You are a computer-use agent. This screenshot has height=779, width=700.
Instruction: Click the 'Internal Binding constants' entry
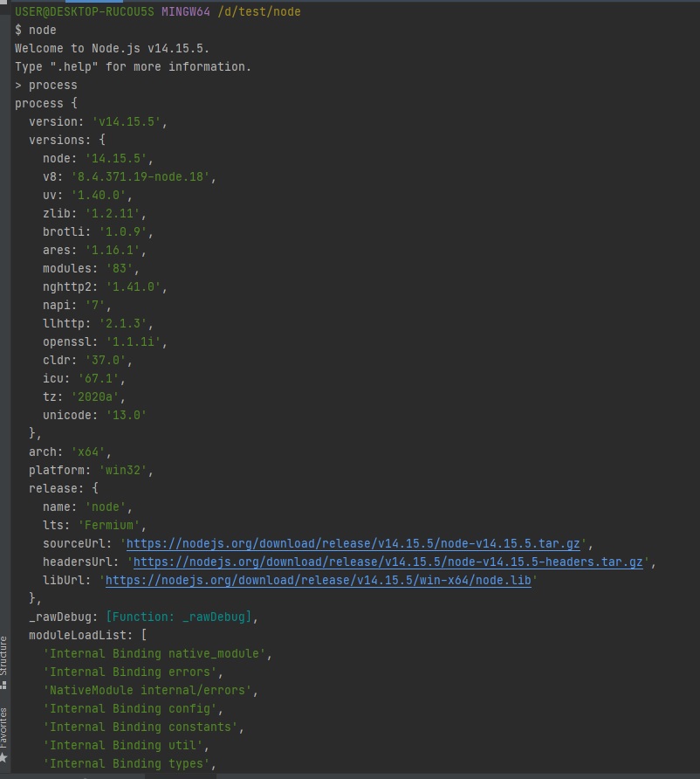pyautogui.click(x=143, y=727)
